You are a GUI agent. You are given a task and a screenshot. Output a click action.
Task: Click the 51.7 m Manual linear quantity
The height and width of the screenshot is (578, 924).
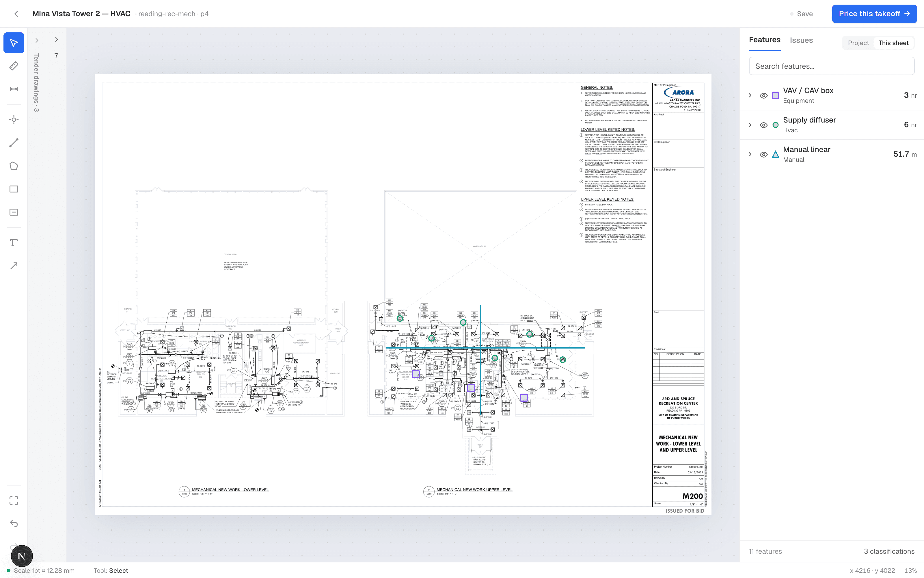tap(905, 154)
